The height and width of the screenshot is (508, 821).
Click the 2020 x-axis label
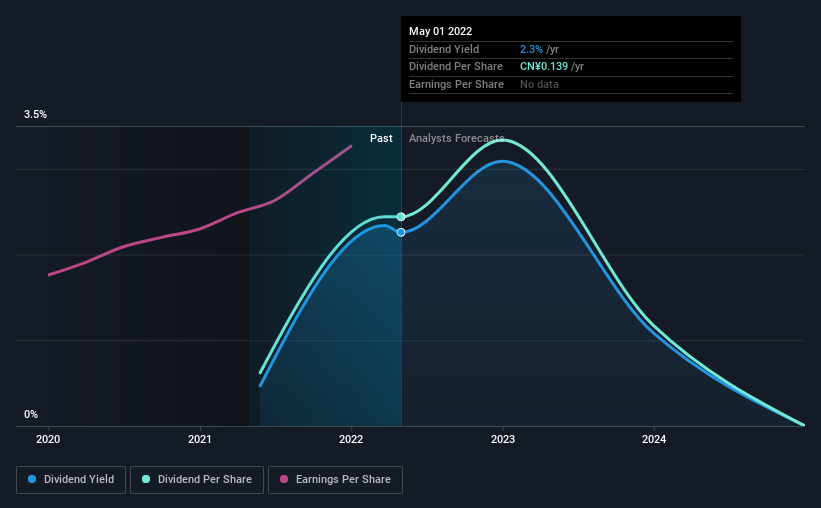point(48,439)
